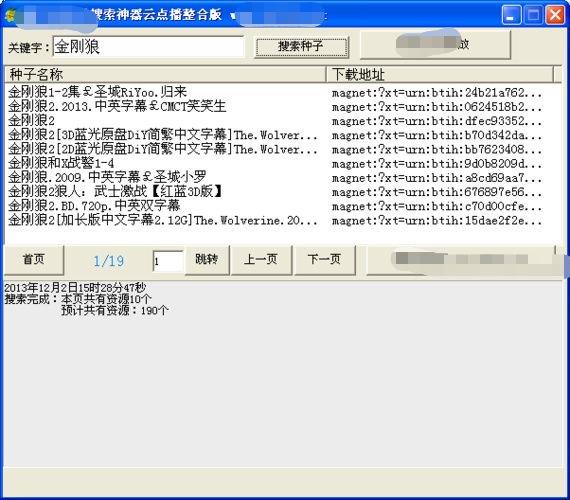Go to previous page with 上一页
This screenshot has width=570, height=500.
(261, 260)
